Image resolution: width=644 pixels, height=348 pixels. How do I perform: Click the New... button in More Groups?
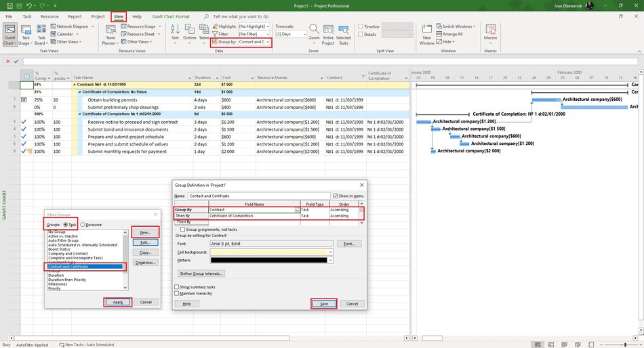click(x=145, y=232)
